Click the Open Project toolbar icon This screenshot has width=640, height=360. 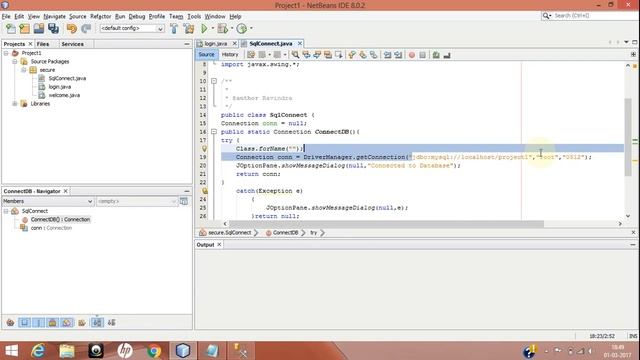pyautogui.click(x=39, y=28)
